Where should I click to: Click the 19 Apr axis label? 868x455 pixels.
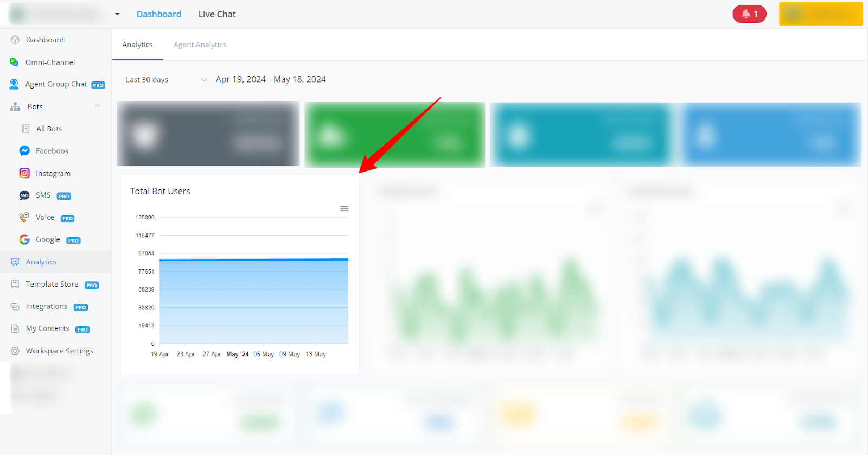[x=159, y=354]
